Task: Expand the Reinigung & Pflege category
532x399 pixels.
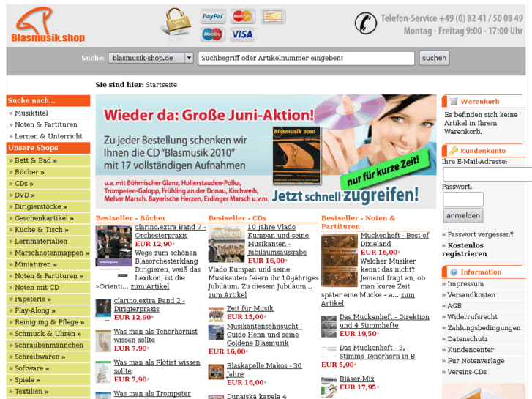Action: 48,322
